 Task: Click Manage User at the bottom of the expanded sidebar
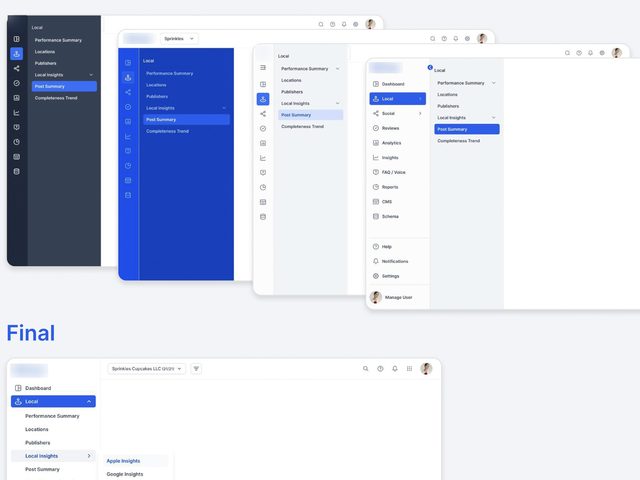[391, 297]
